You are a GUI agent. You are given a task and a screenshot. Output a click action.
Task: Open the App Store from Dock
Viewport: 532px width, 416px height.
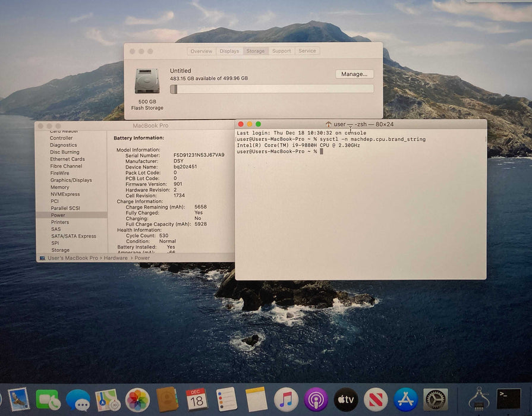[405, 399]
